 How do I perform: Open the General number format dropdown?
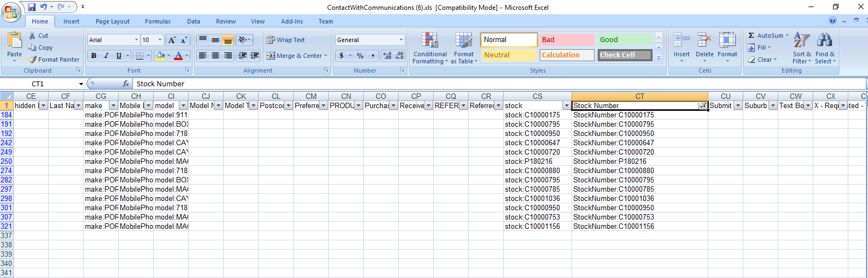click(401, 40)
